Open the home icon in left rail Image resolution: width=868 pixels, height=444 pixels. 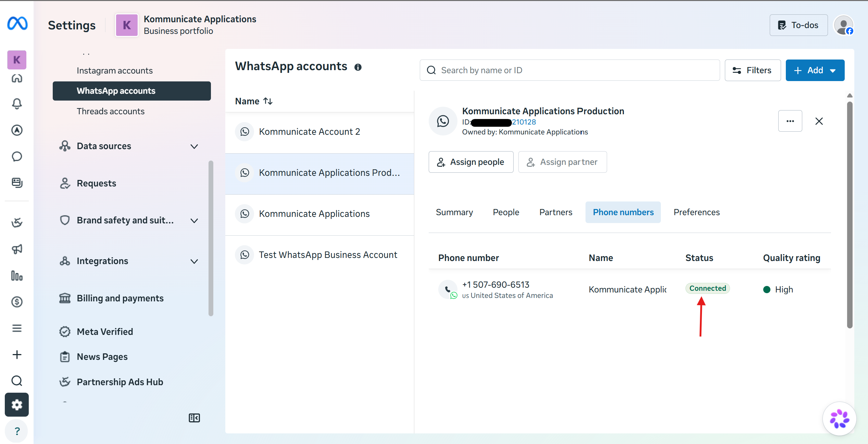tap(17, 79)
